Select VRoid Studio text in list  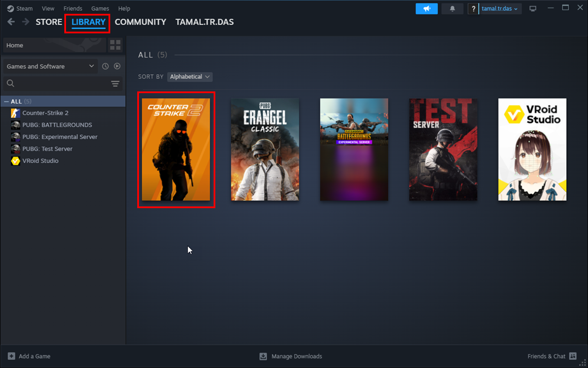[x=41, y=161]
